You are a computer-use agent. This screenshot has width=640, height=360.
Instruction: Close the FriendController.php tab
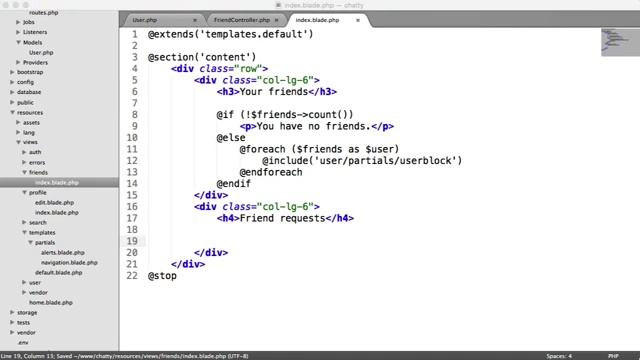(276, 20)
